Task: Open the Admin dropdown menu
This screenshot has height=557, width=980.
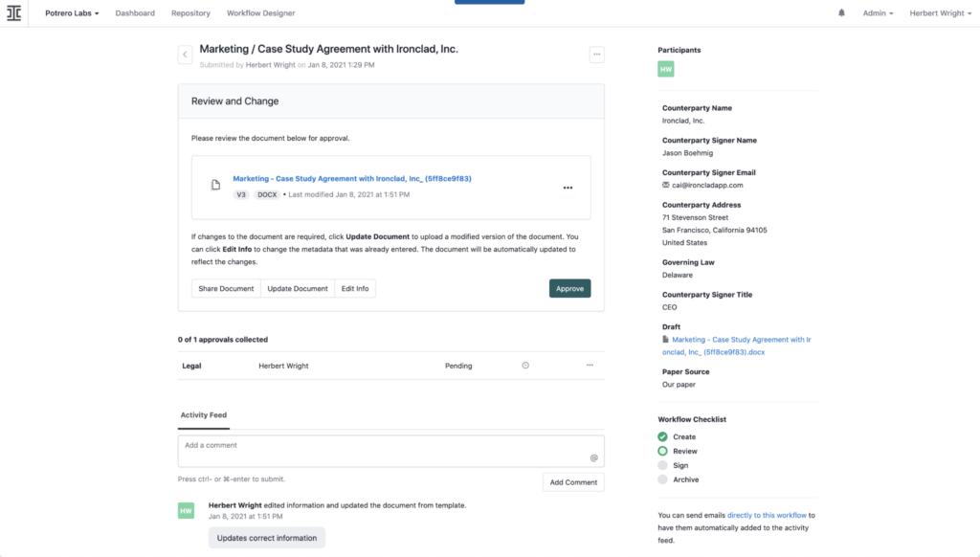Action: 878,12
